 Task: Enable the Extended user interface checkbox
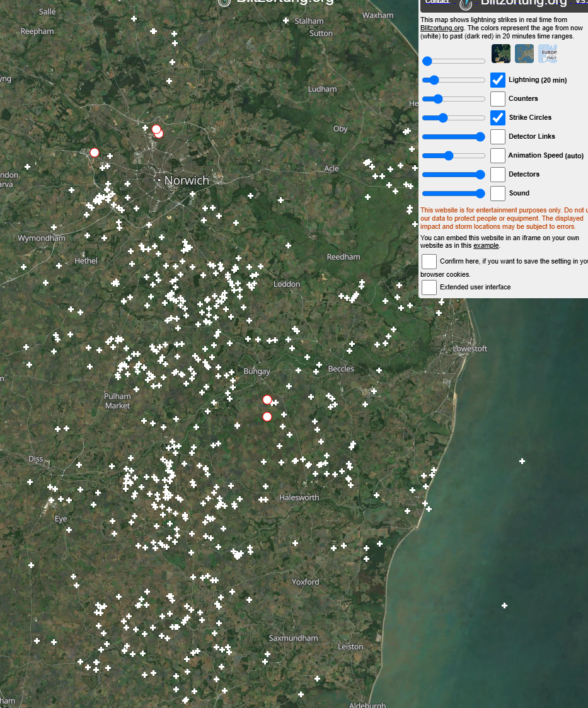point(429,287)
